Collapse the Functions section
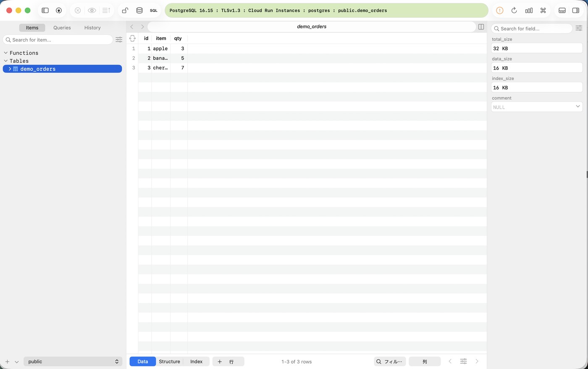Viewport: 588px width, 369px height. (x=6, y=53)
